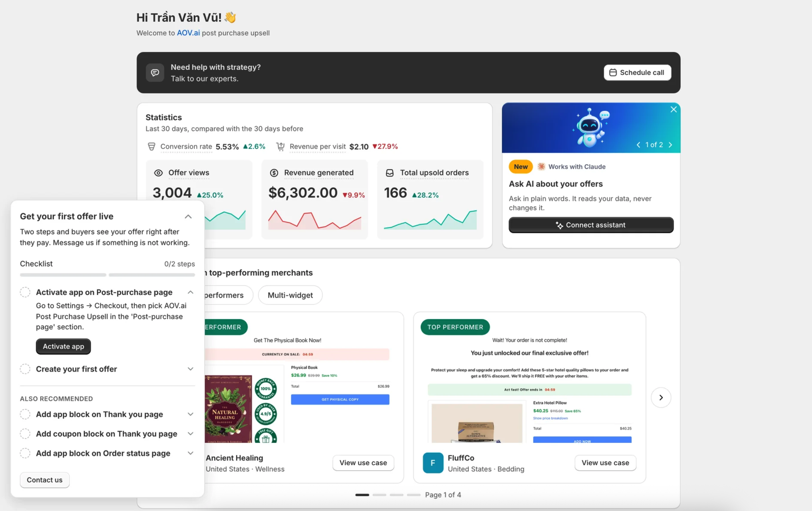
Task: Click the TOP PERFORMER badge on FluffCo card
Action: pyautogui.click(x=455, y=327)
